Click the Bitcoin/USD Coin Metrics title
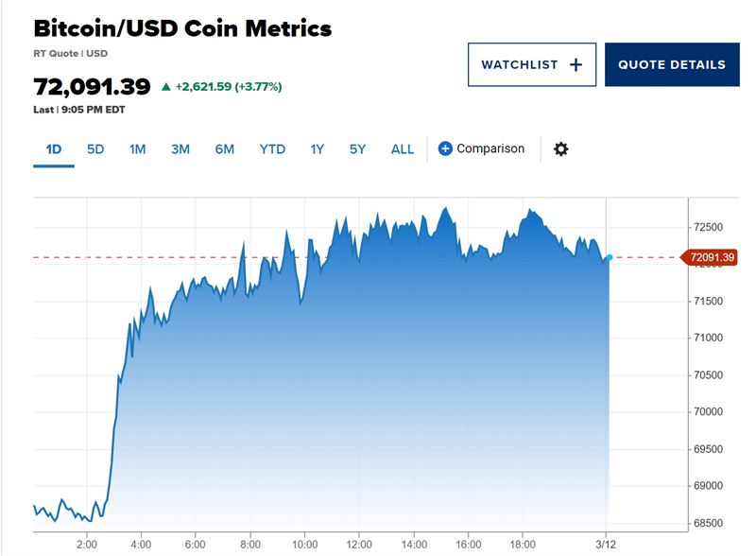 point(182,28)
